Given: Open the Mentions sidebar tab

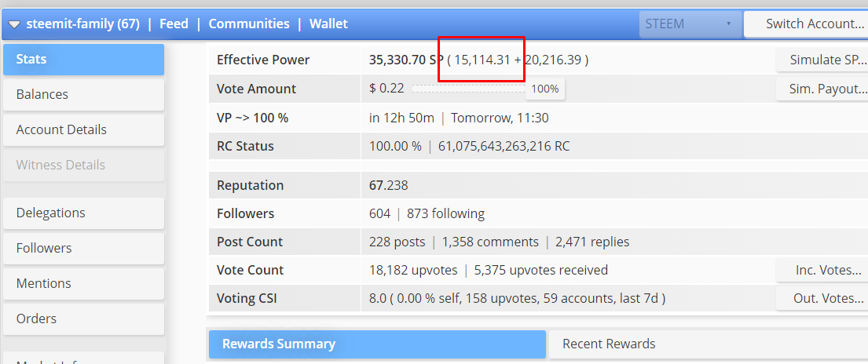Looking at the screenshot, I should point(83,284).
